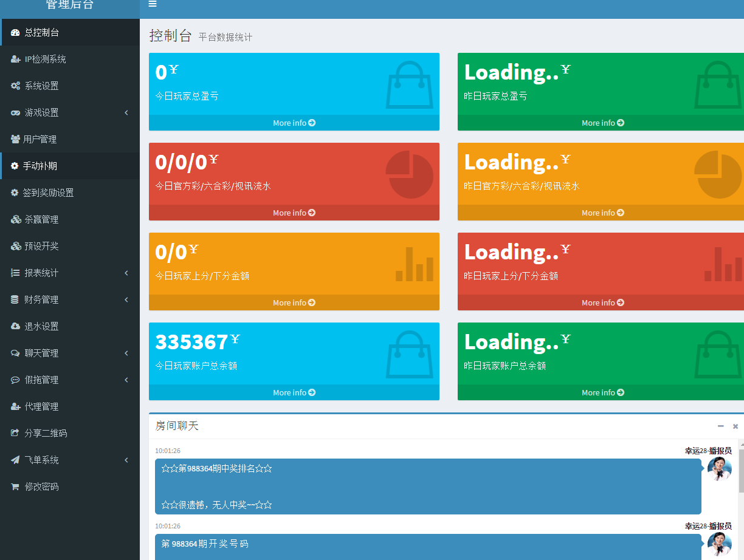Viewport: 744px width, 560px height.
Task: Click the shopping cart icon beside 修改密码
Action: click(x=15, y=487)
